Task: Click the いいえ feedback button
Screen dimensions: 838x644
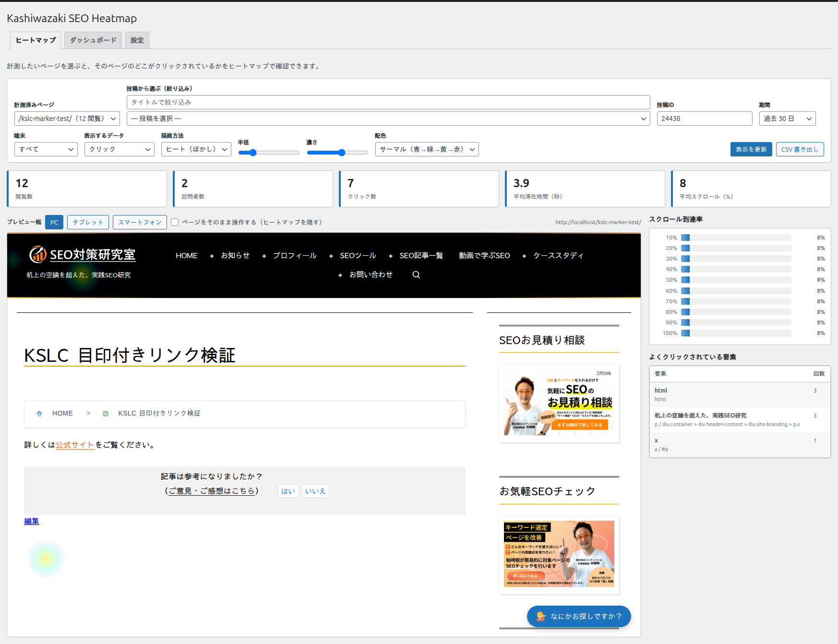Action: coord(315,491)
